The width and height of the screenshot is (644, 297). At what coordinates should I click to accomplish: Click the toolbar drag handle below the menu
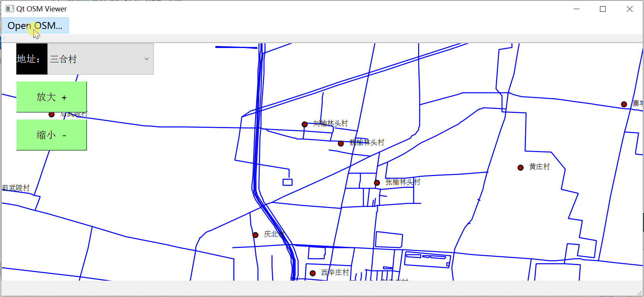(x=5, y=38)
